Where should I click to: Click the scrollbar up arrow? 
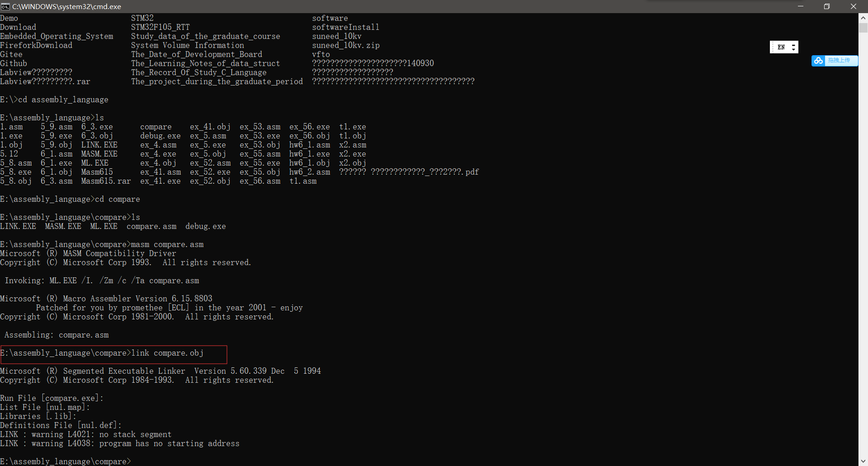(x=863, y=18)
